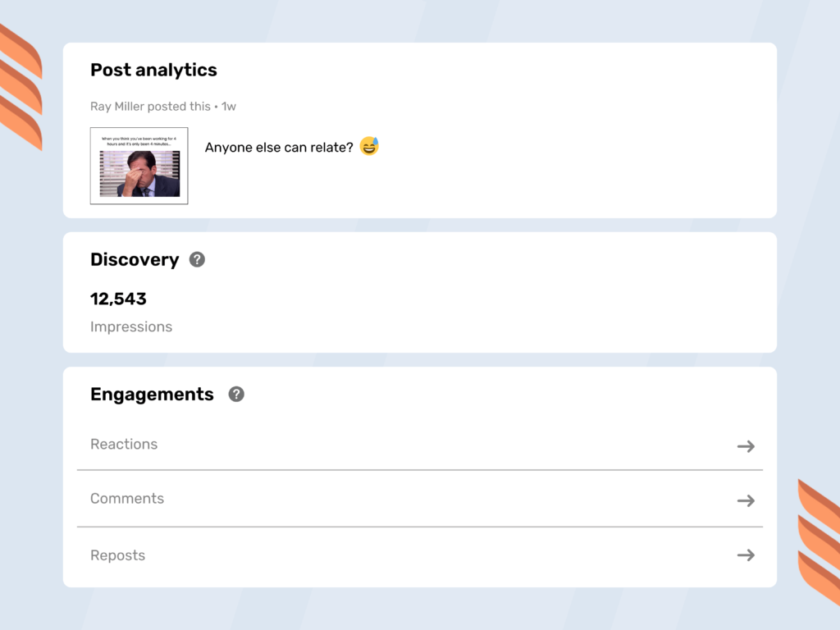Screen dimensions: 840x630
Task: Select the Engagements section heading
Action: coord(152,394)
